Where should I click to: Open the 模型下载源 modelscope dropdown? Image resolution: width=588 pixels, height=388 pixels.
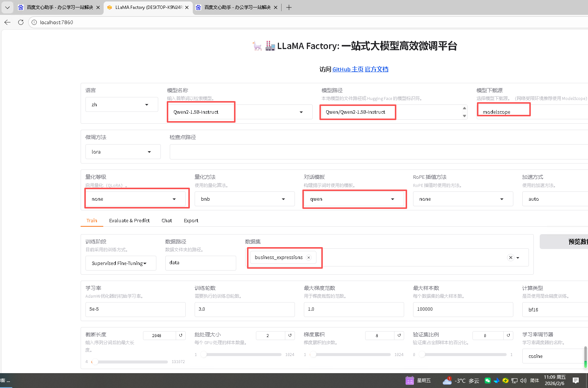click(532, 112)
